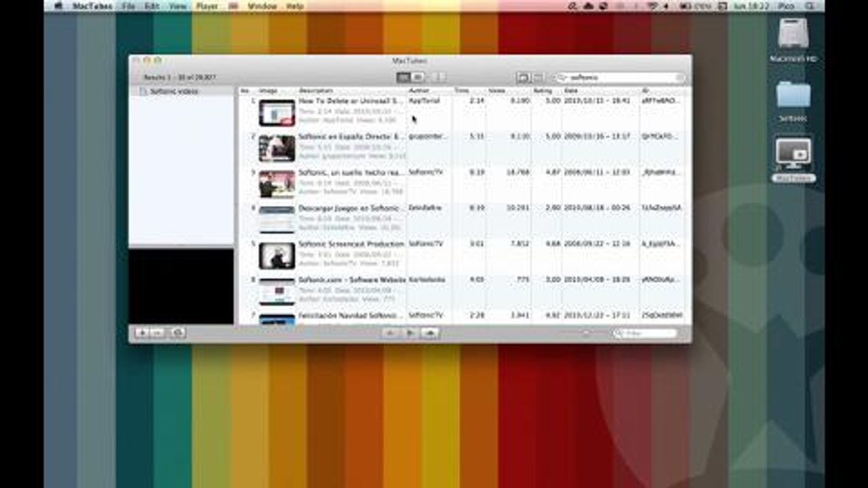Click thumbnail of Descargar Juegos en Softonic video
Viewport: 868px width, 488px height.
tap(277, 220)
